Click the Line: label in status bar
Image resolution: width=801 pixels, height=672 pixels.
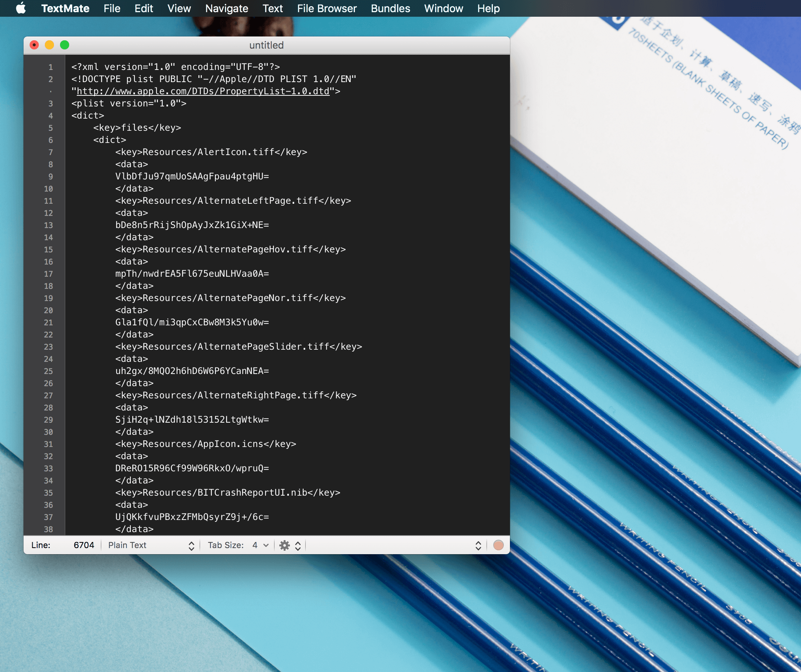click(x=40, y=545)
